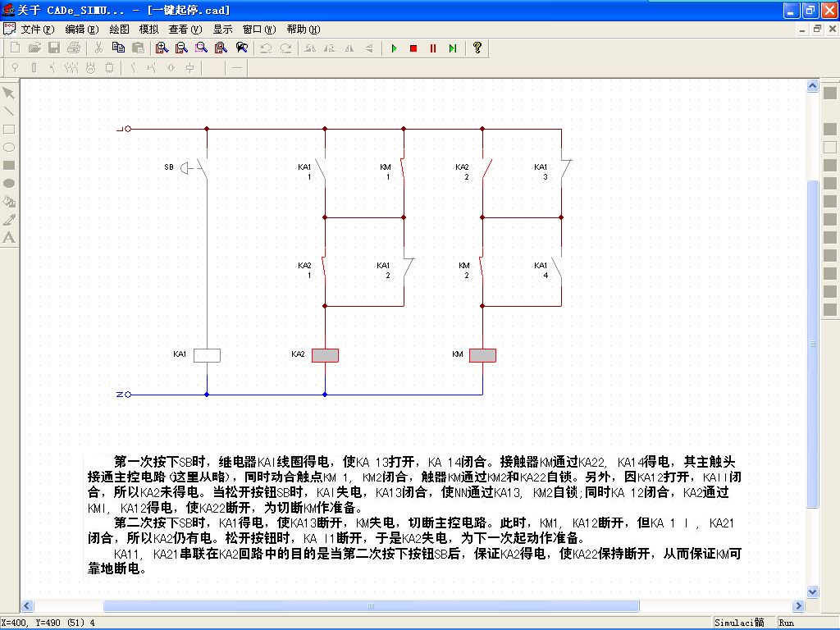Create a new file with the toolbar icon
This screenshot has height=630, width=840.
tap(15, 48)
